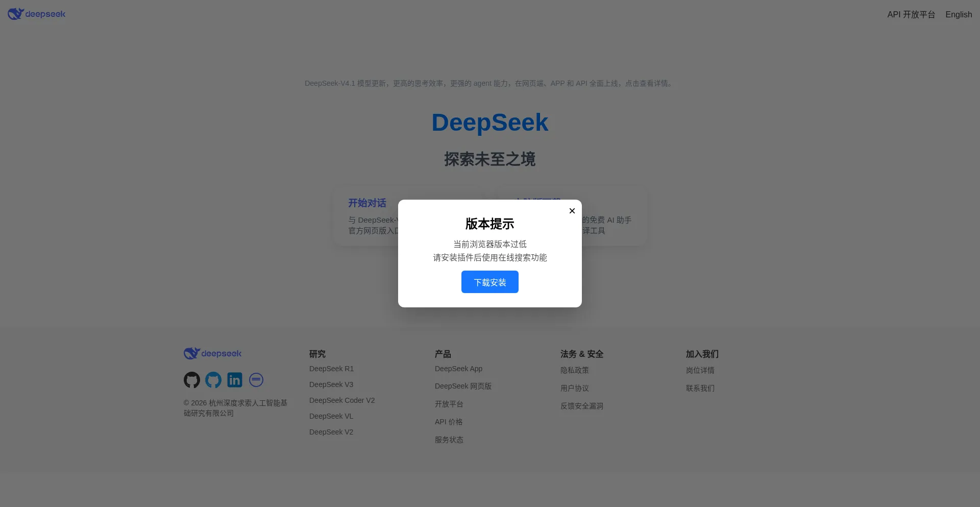The image size is (980, 507).
Task: Open the black GitHub icon in footer
Action: [192, 380]
